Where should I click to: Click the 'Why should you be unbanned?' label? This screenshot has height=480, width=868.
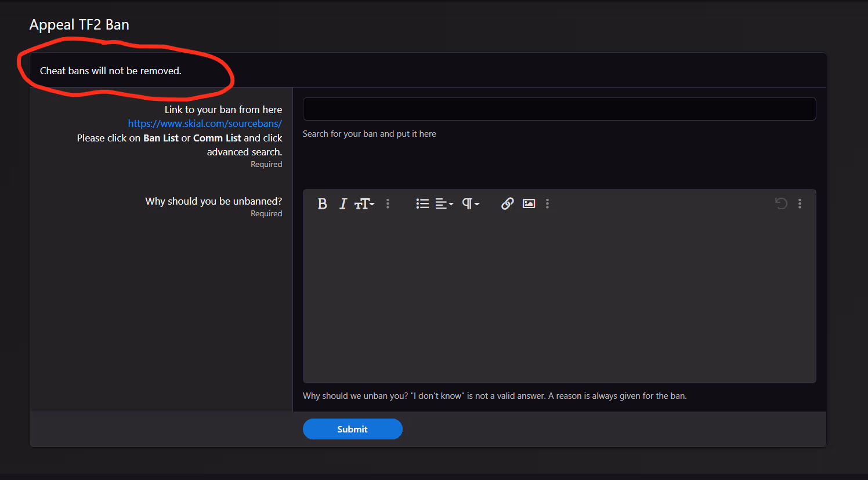point(214,201)
